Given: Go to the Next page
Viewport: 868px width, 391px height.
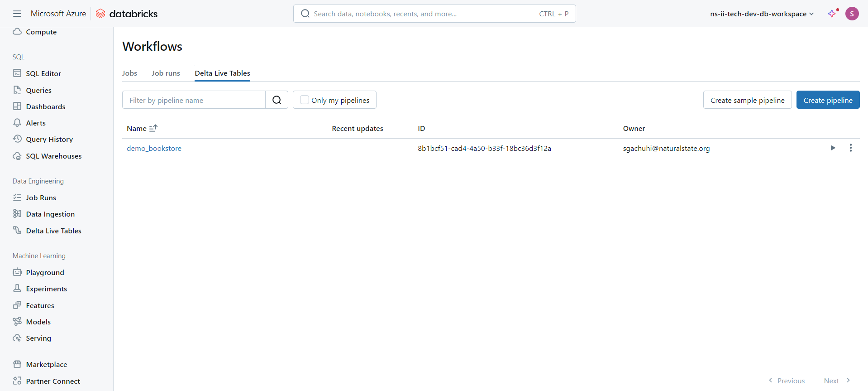Looking at the screenshot, I should tap(837, 381).
